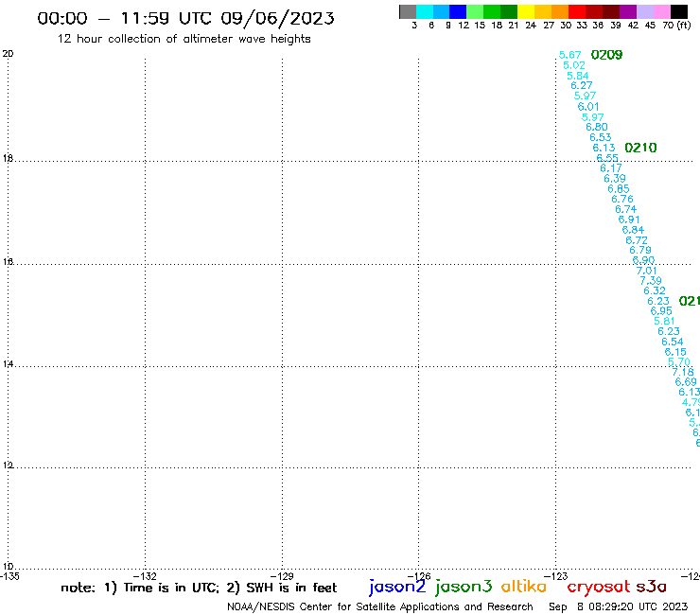700x615 pixels.
Task: Click the light green legend swatch above 15
Action: tap(475, 11)
